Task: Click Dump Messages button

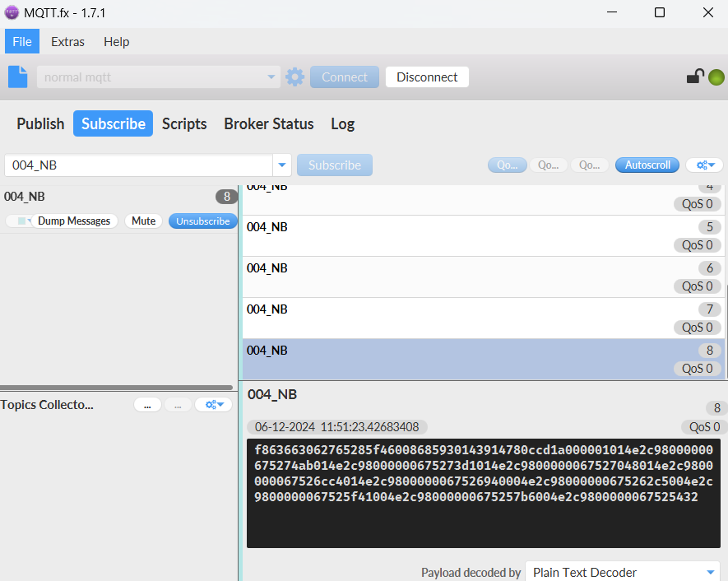Action: pyautogui.click(x=74, y=221)
